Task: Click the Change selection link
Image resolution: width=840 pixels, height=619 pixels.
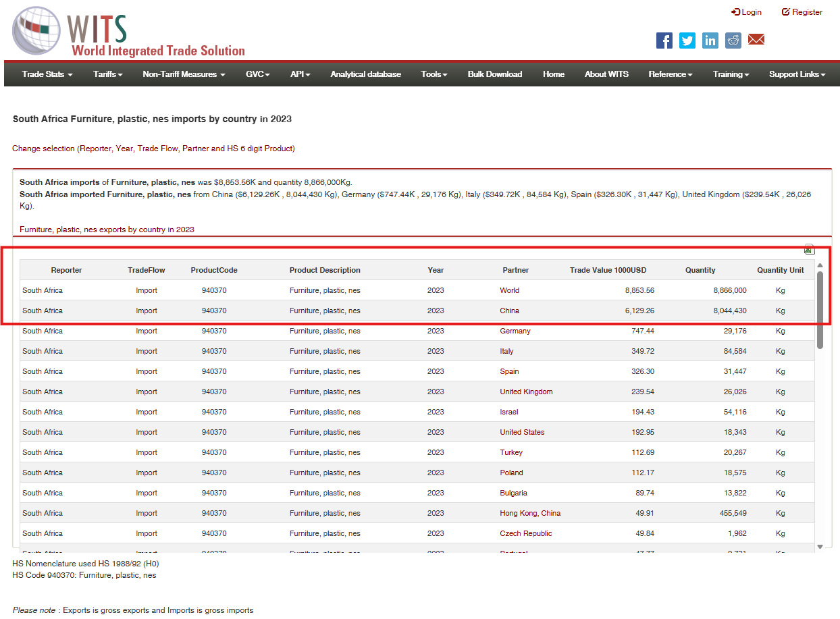Action: [153, 149]
